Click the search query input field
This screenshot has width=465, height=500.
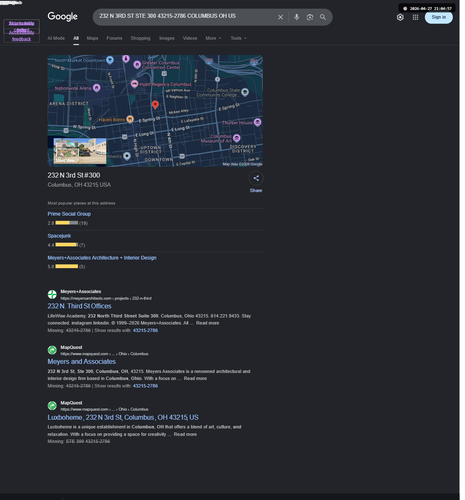pyautogui.click(x=187, y=16)
